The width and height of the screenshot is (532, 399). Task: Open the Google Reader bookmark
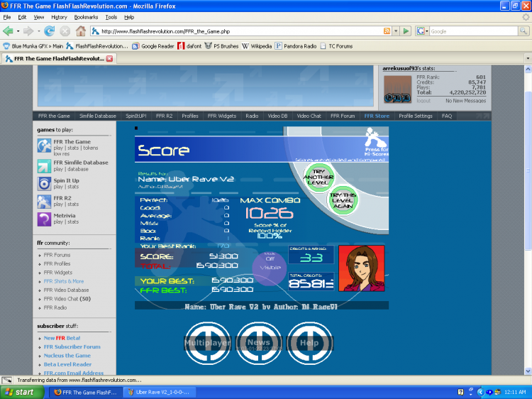[153, 46]
